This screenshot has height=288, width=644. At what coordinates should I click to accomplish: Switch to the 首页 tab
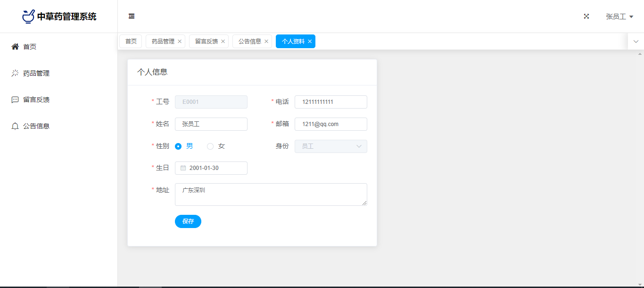(131, 42)
